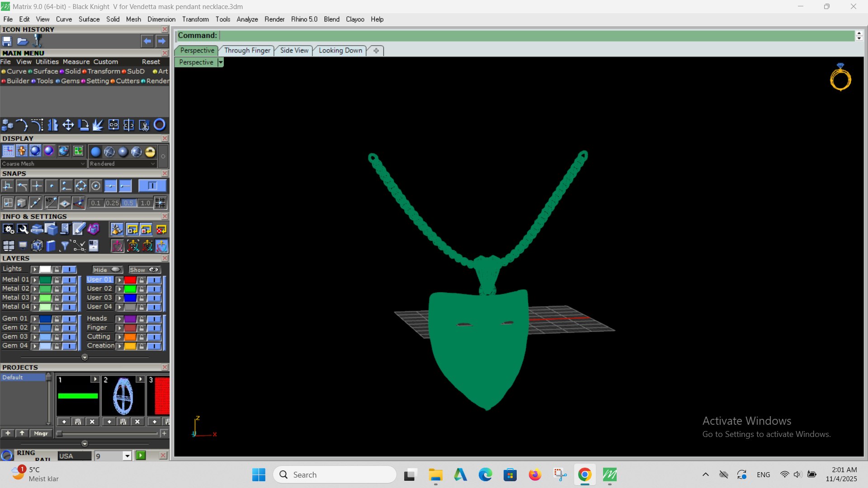Click the green play button beside ring size
This screenshot has height=488, width=868.
click(x=141, y=455)
